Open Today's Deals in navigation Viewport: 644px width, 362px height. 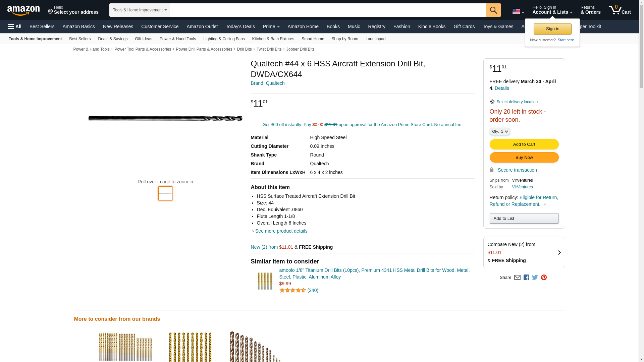240,26
